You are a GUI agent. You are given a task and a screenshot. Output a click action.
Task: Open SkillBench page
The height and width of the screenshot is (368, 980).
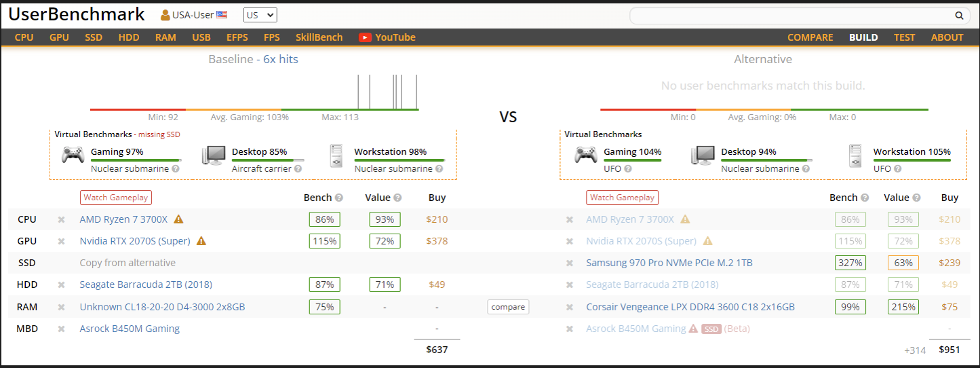coord(319,37)
